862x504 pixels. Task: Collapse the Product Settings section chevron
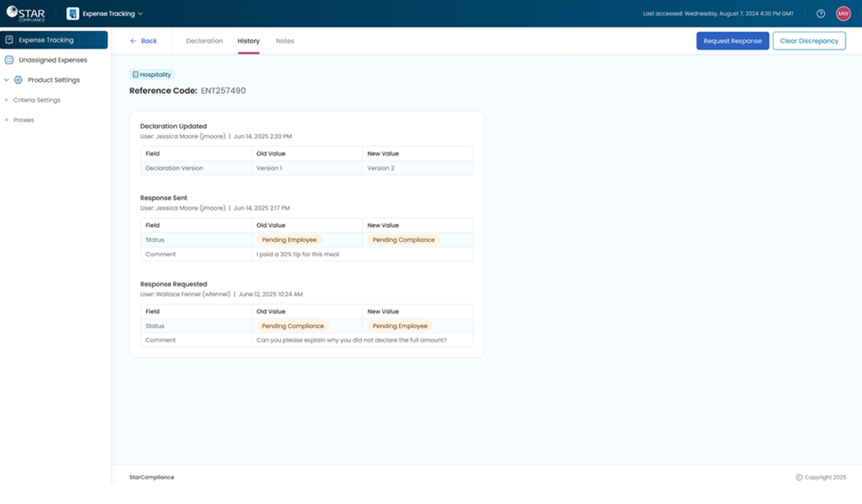[6, 79]
